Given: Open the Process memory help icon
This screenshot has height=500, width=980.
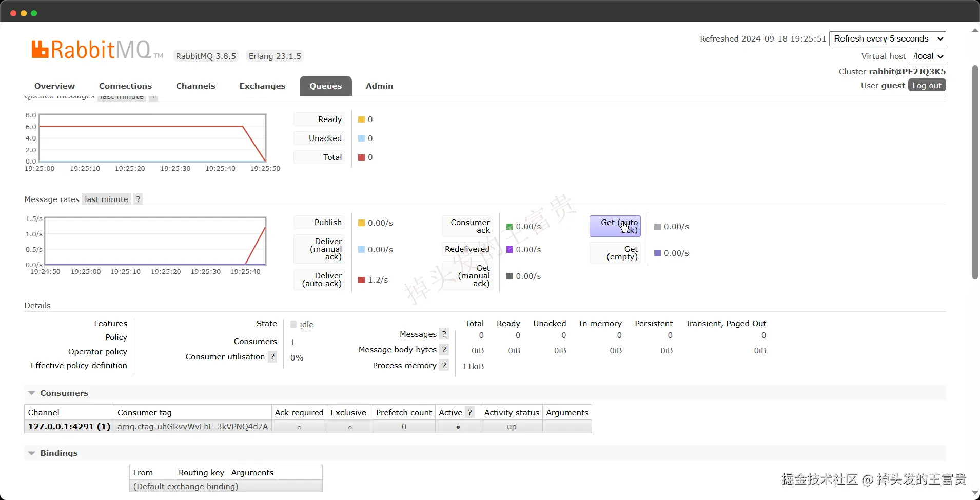Looking at the screenshot, I should click(x=444, y=366).
